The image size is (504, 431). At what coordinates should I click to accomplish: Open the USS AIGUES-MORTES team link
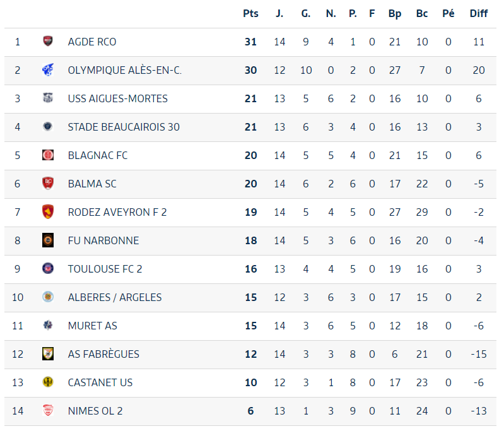coord(118,98)
